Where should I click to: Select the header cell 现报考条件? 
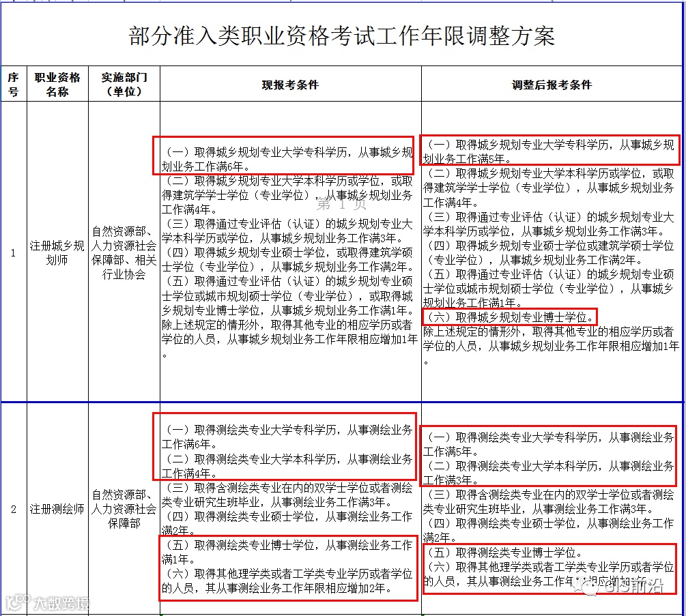pos(291,85)
